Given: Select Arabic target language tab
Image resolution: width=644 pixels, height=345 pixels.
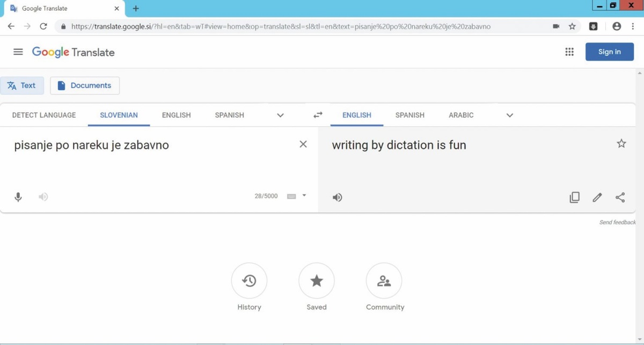Looking at the screenshot, I should pos(461,115).
